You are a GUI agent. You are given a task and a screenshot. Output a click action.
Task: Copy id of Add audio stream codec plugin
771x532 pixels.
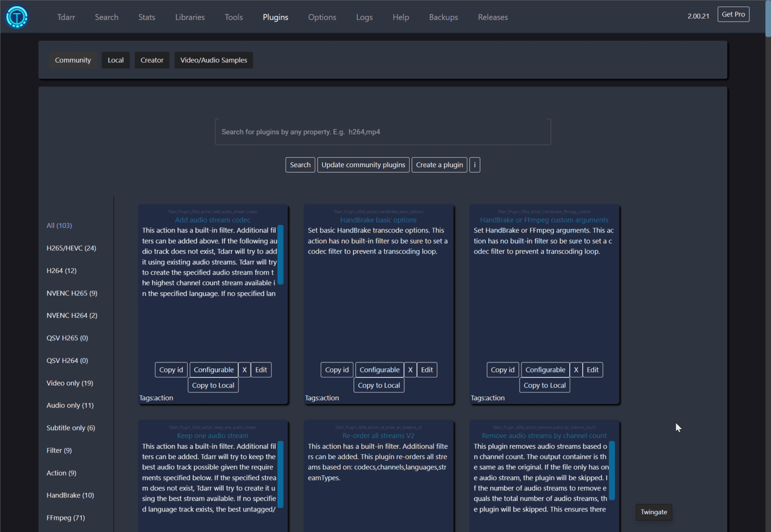(x=171, y=369)
